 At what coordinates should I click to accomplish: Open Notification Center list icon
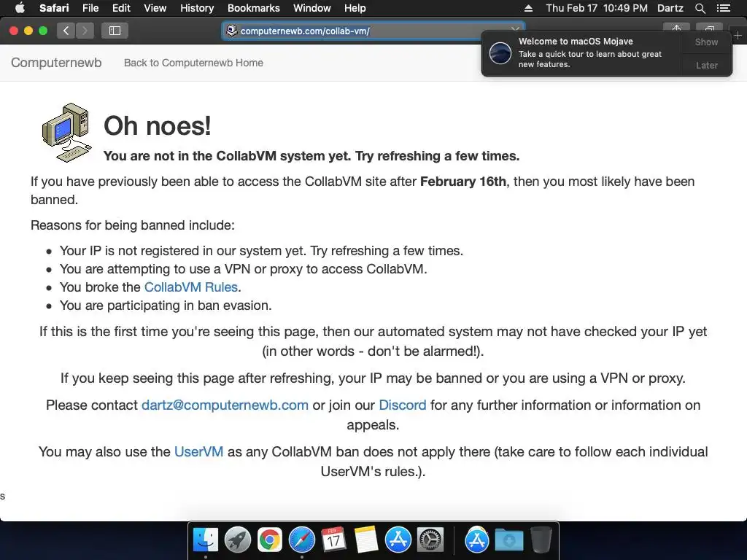pos(723,8)
